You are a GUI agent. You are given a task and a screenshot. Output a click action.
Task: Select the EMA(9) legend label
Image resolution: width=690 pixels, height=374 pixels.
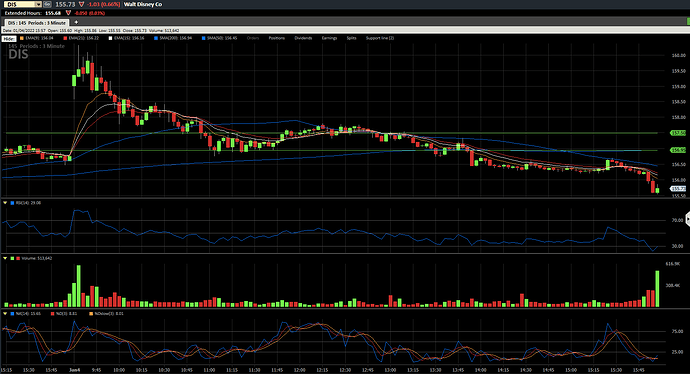click(x=39, y=38)
